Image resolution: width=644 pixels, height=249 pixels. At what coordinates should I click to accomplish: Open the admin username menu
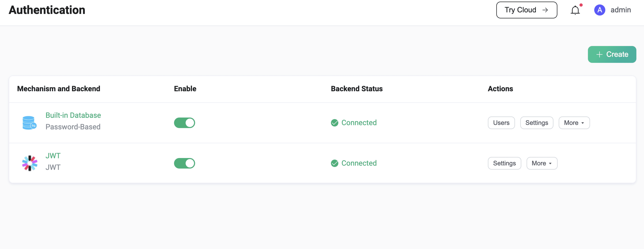(x=620, y=10)
